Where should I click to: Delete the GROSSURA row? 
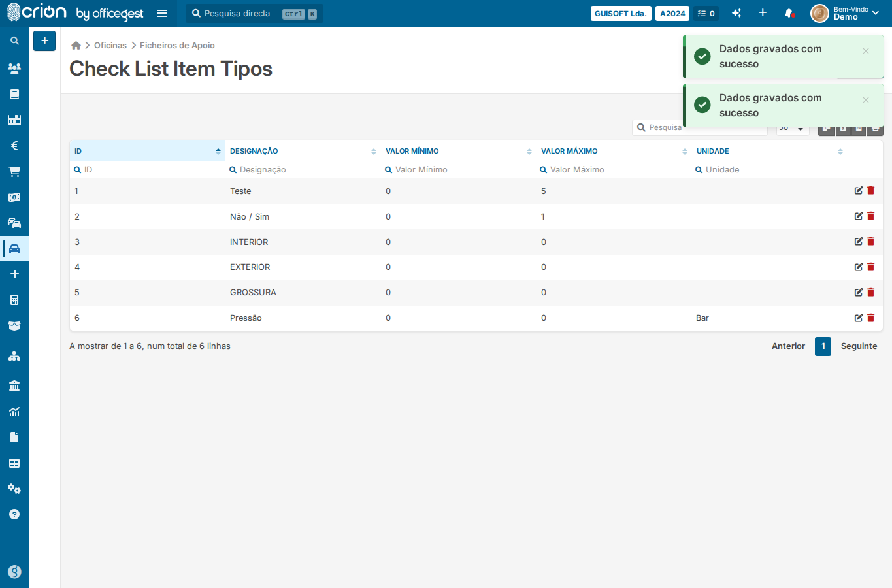click(x=870, y=292)
